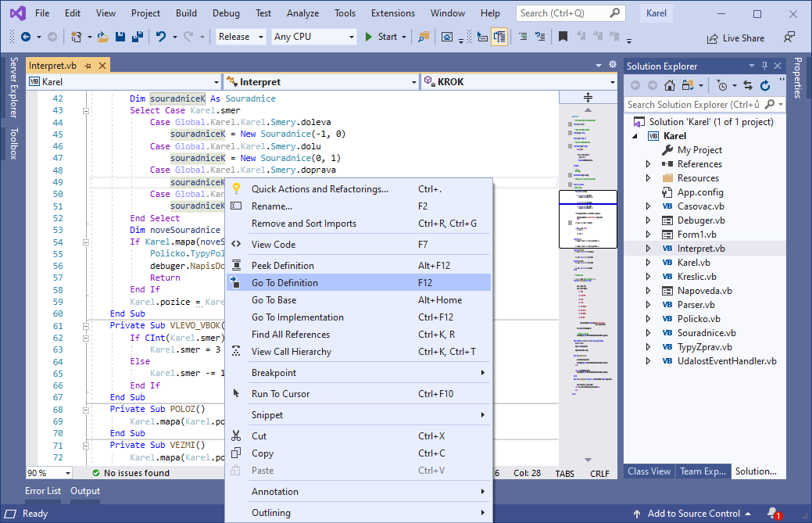This screenshot has width=812, height=523.
Task: Open the Extensions menu
Action: [x=393, y=13]
